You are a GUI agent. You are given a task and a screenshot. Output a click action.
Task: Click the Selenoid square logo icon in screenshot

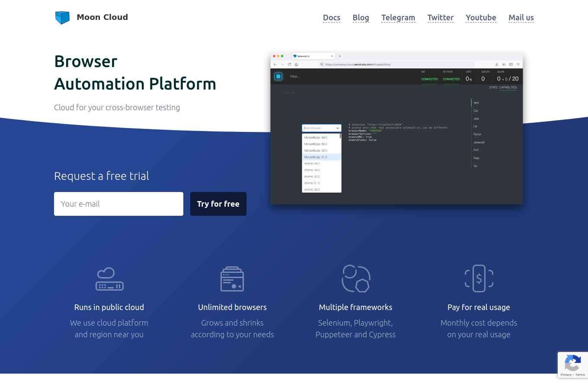coord(278,77)
